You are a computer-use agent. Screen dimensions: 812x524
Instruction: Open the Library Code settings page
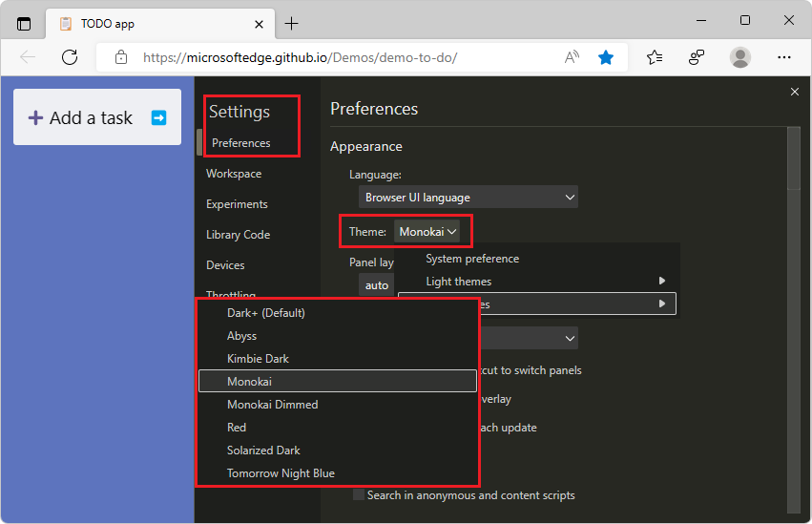[x=238, y=235]
